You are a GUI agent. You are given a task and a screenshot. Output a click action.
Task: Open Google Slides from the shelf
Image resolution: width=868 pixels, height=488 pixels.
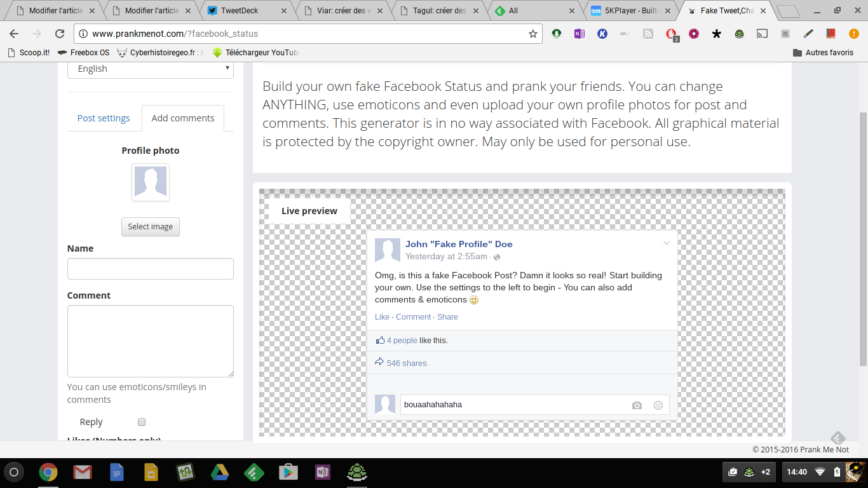coord(151,472)
